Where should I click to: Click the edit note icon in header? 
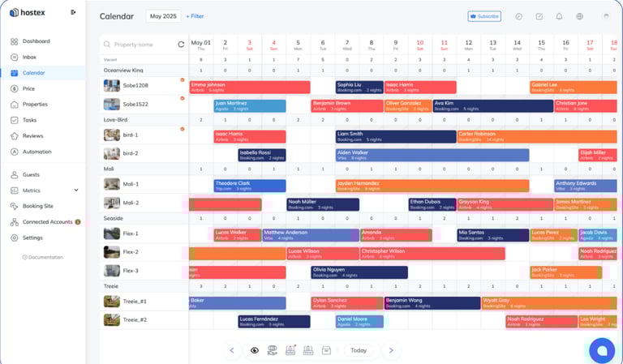(x=539, y=16)
